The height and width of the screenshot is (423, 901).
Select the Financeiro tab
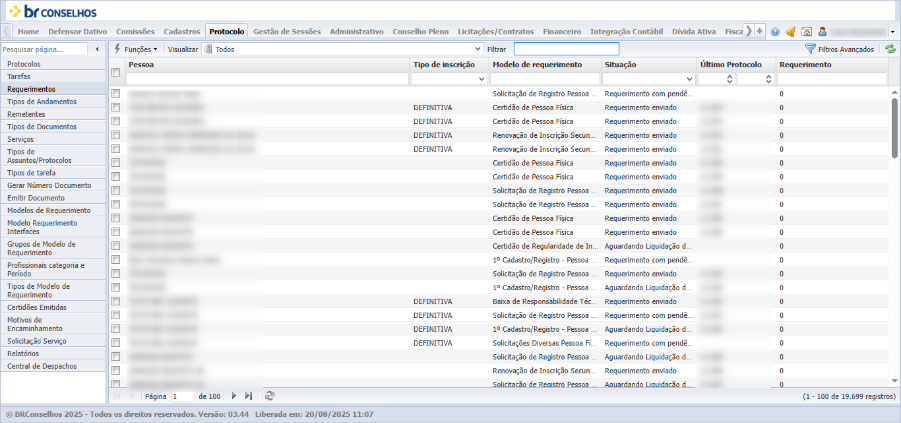562,32
